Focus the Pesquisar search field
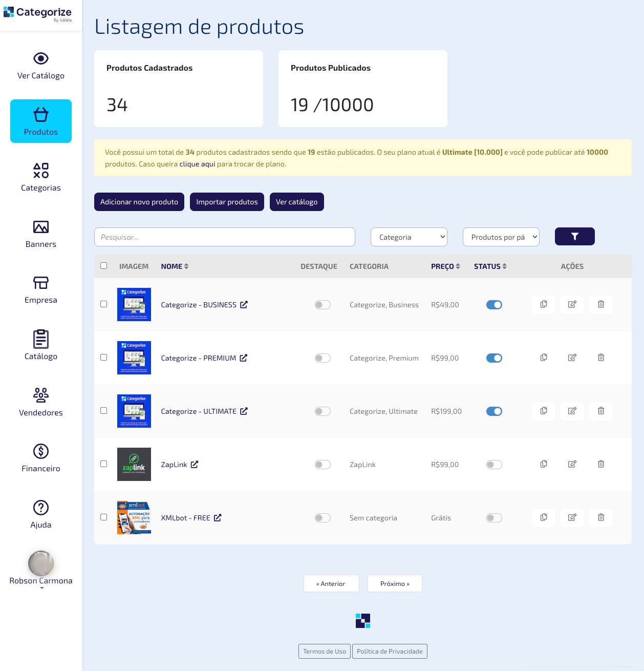This screenshot has height=671, width=644. 225,237
